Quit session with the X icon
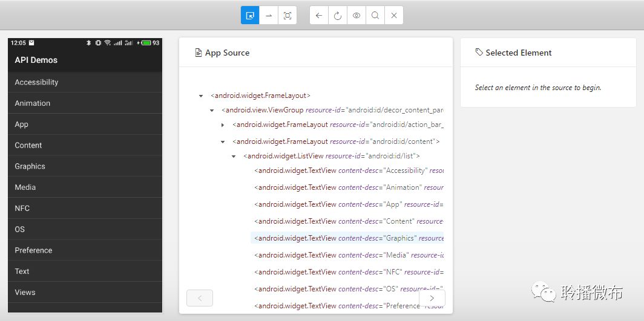This screenshot has height=321, width=644. [x=394, y=16]
